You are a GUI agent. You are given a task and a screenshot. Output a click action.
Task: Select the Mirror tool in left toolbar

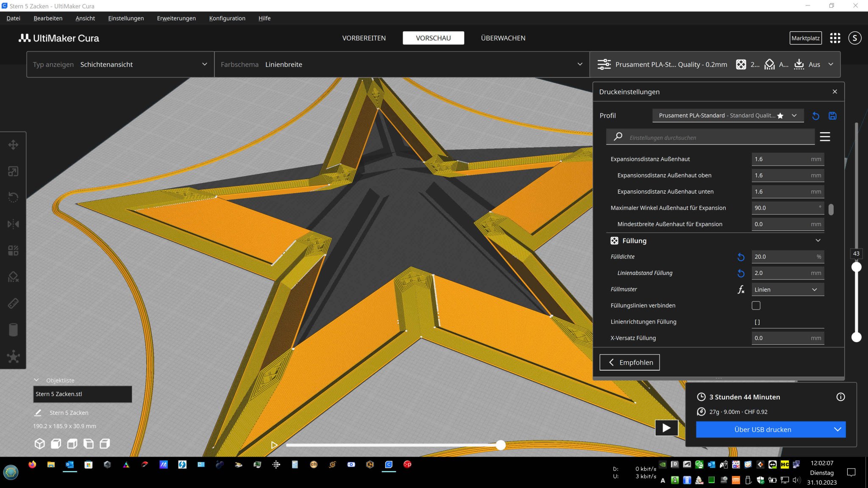pos(13,224)
